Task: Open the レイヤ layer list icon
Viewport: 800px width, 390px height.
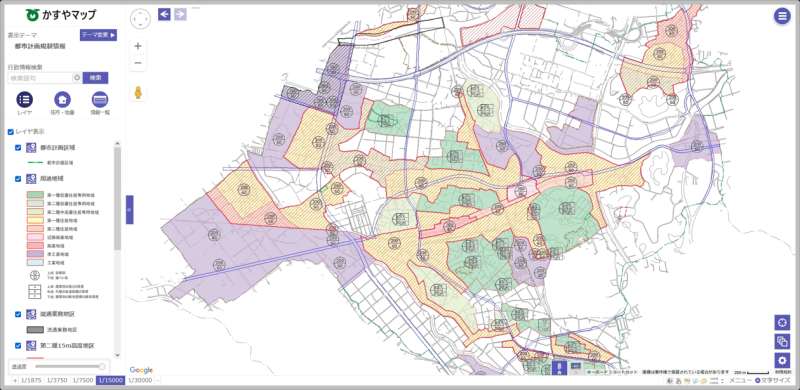Action: coord(24,100)
